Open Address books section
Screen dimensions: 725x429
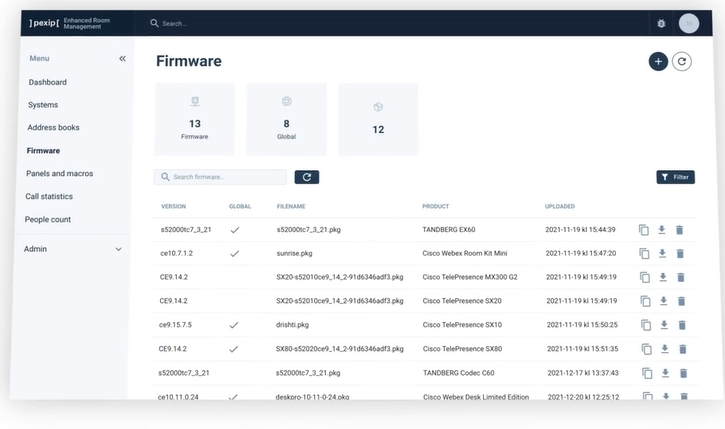coord(53,127)
